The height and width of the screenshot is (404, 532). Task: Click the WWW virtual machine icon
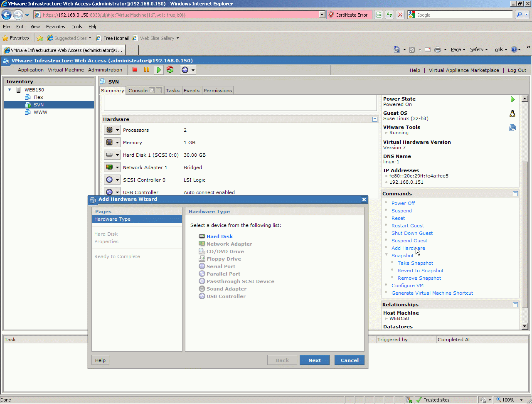point(28,112)
